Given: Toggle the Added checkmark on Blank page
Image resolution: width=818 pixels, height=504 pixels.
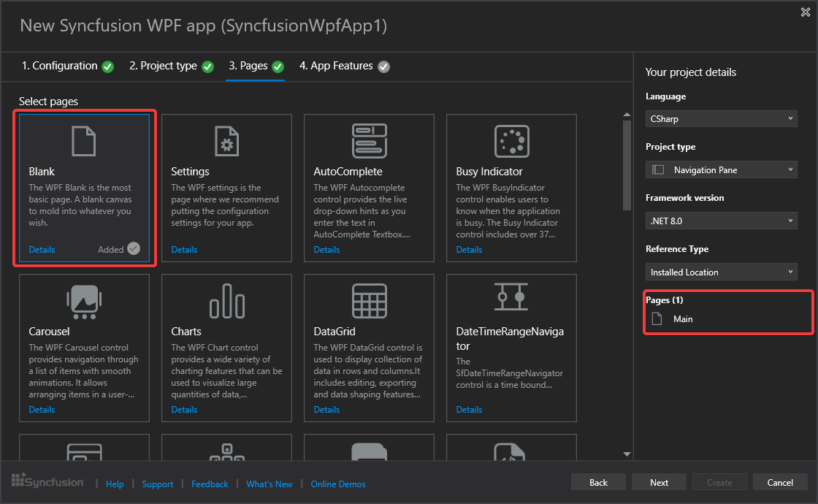Looking at the screenshot, I should (x=133, y=249).
